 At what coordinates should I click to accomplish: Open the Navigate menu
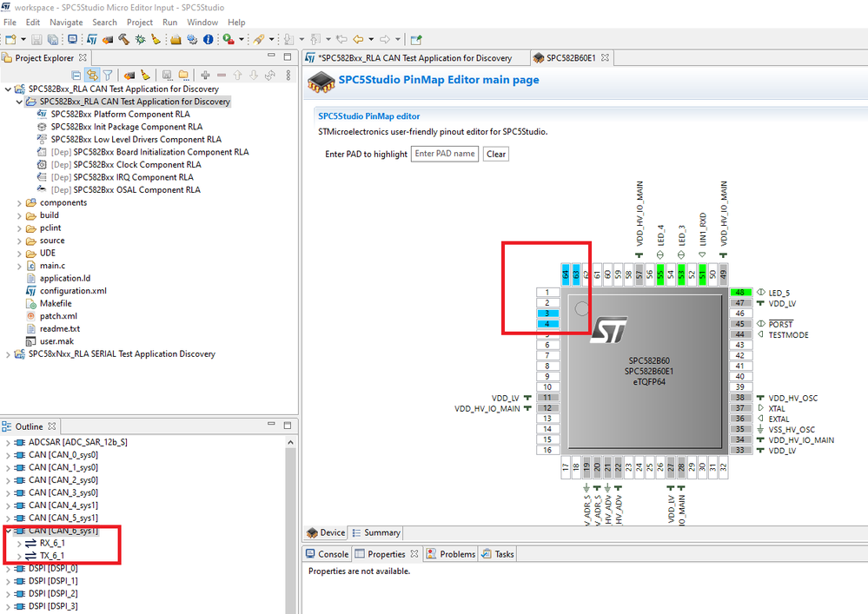[x=66, y=22]
